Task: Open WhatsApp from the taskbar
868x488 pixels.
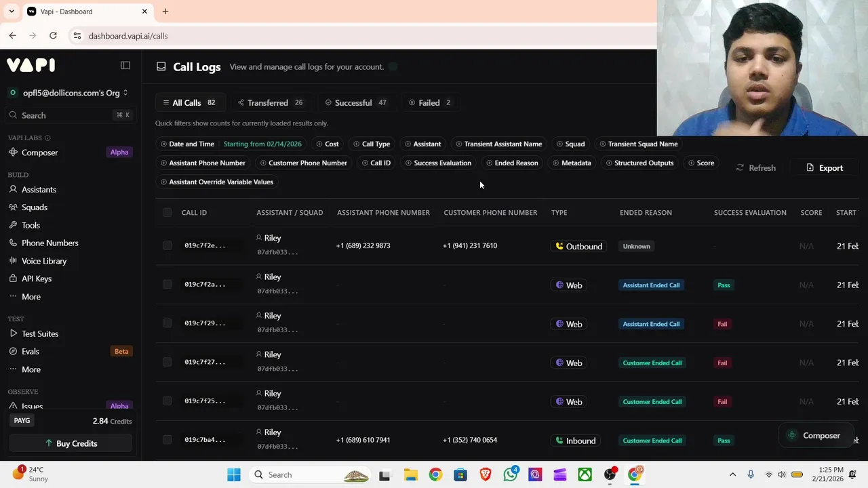Action: (x=511, y=474)
